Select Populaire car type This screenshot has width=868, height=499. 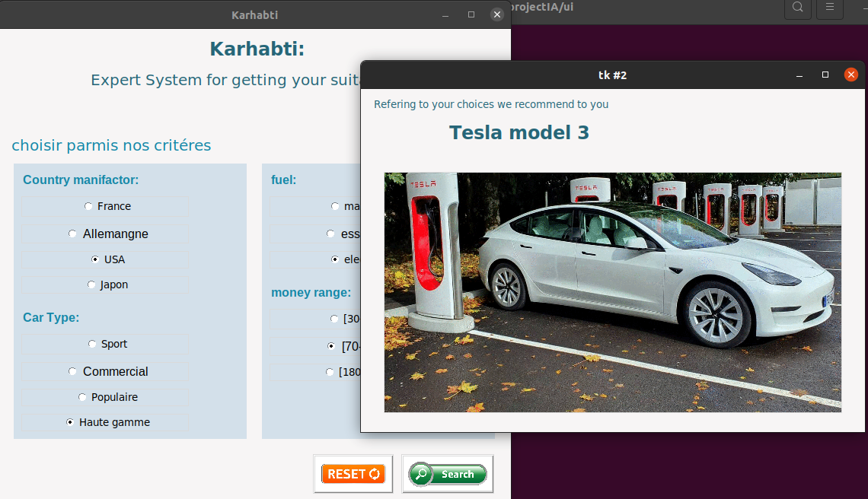105,397
